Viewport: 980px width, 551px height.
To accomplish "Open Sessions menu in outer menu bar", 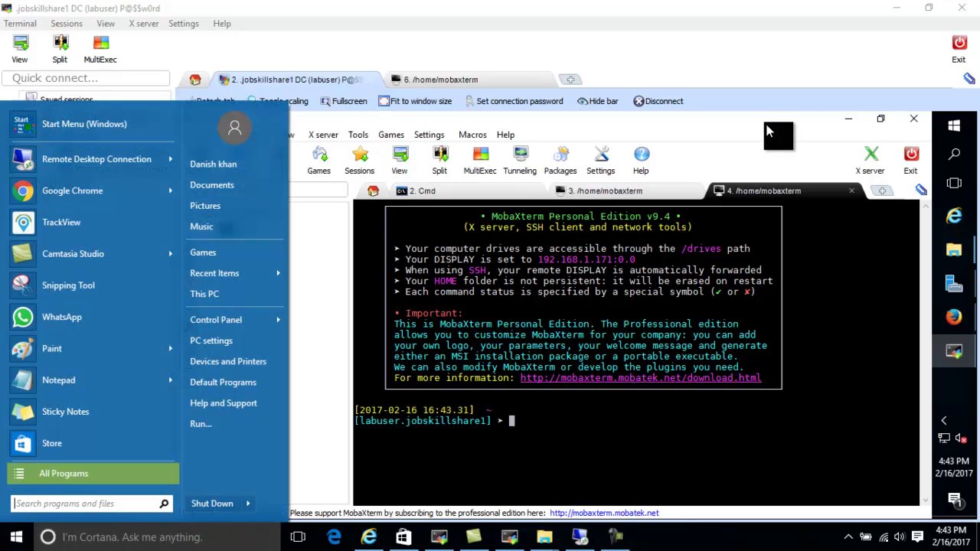I will pyautogui.click(x=67, y=24).
